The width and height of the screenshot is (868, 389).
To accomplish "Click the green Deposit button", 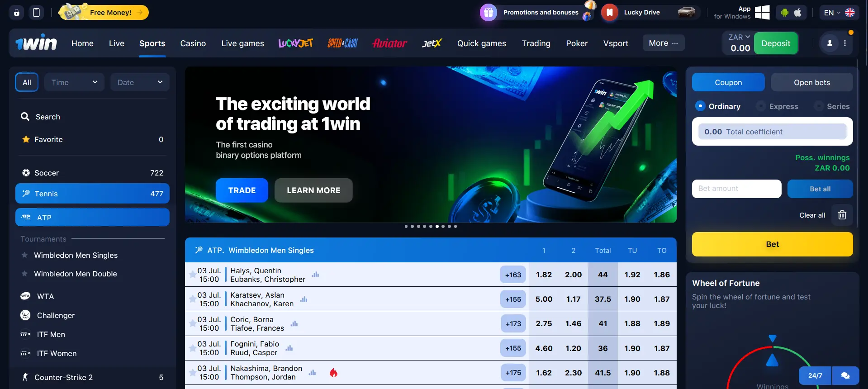I will click(776, 43).
